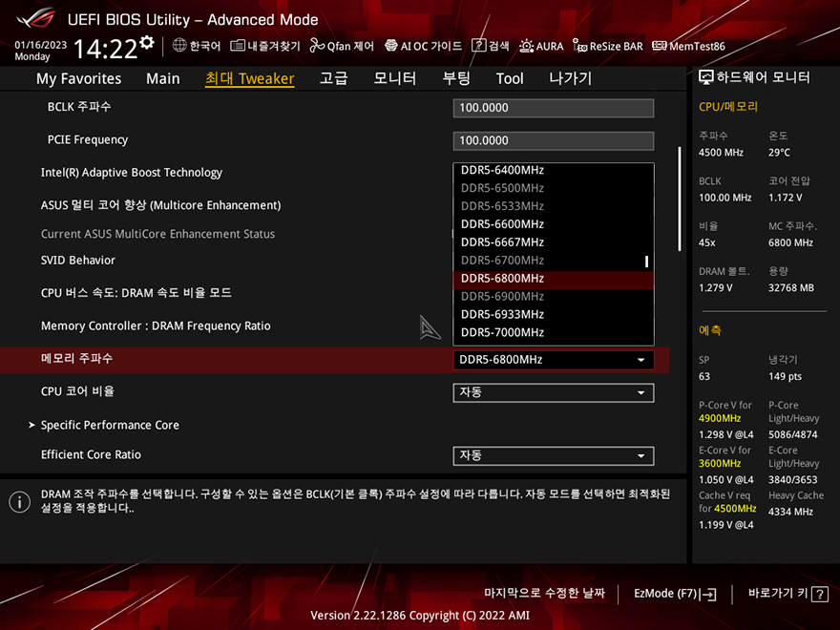Click the AI OC guide icon
The width and height of the screenshot is (840, 630).
coord(391,46)
